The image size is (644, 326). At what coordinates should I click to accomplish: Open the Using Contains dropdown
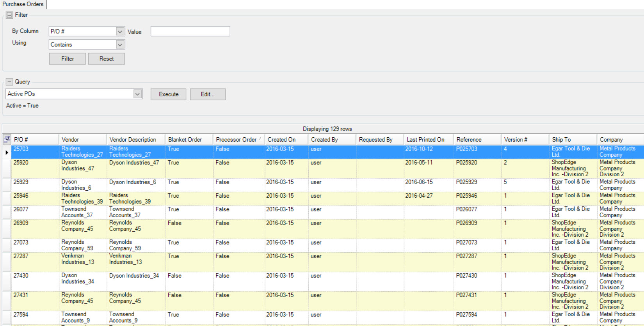click(x=120, y=44)
